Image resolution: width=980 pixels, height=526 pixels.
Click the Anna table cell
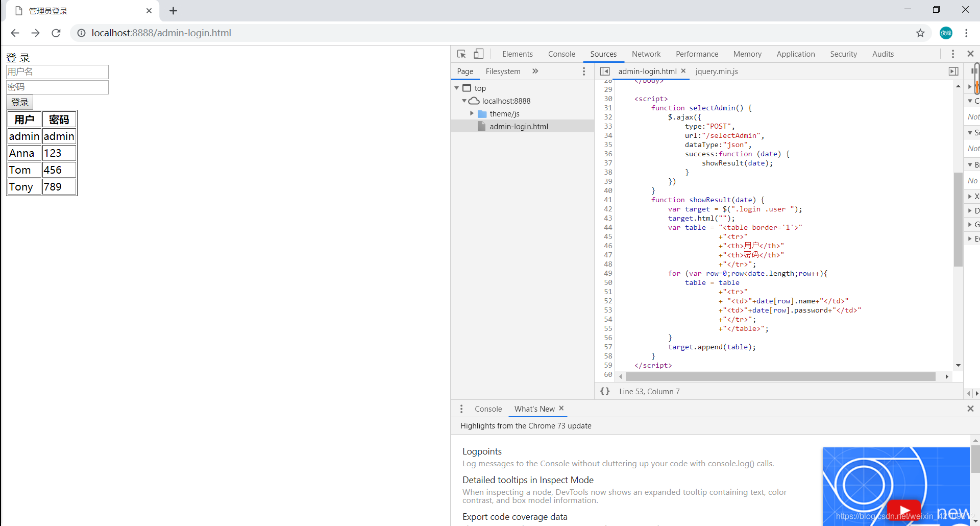pos(24,153)
